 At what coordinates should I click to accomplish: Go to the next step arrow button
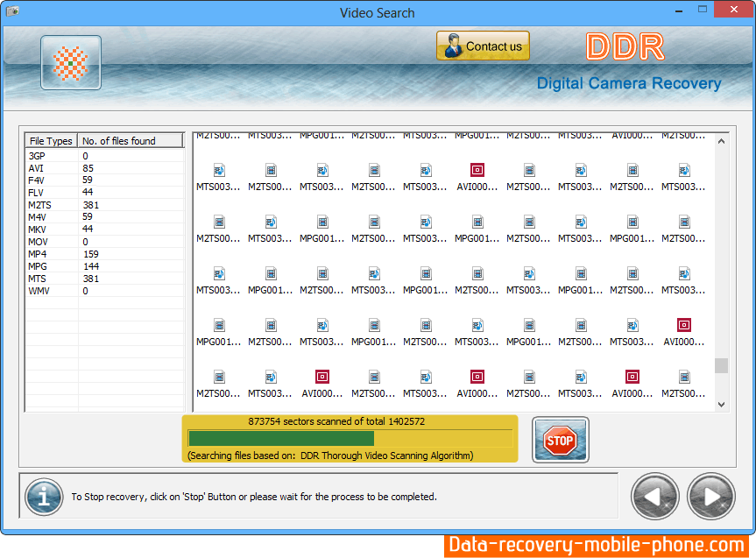(711, 497)
